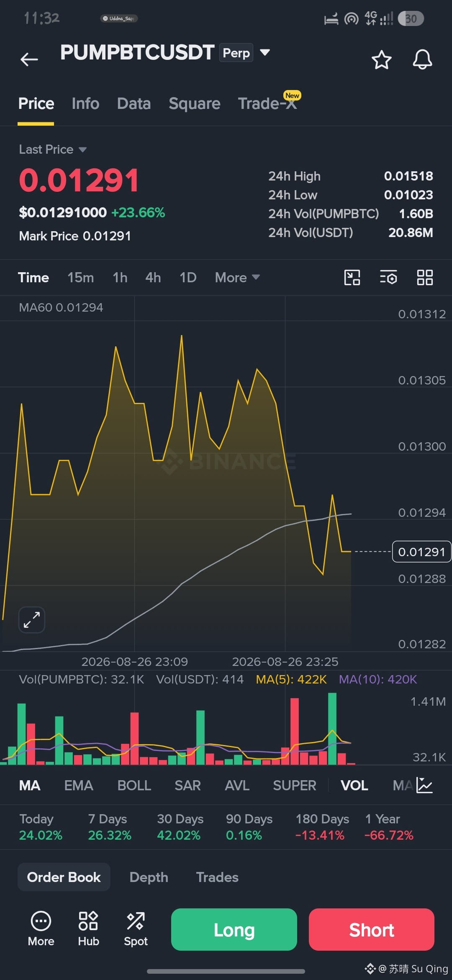452x980 pixels.
Task: Tap the Perp contract label
Action: coord(236,53)
